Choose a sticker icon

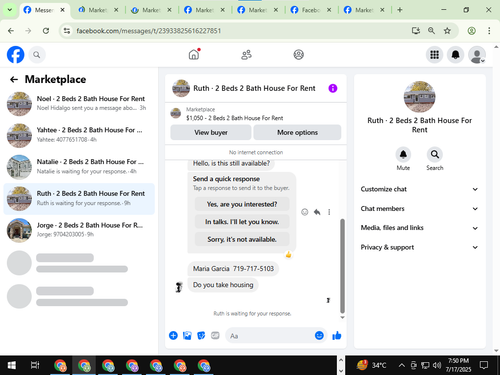point(201,335)
